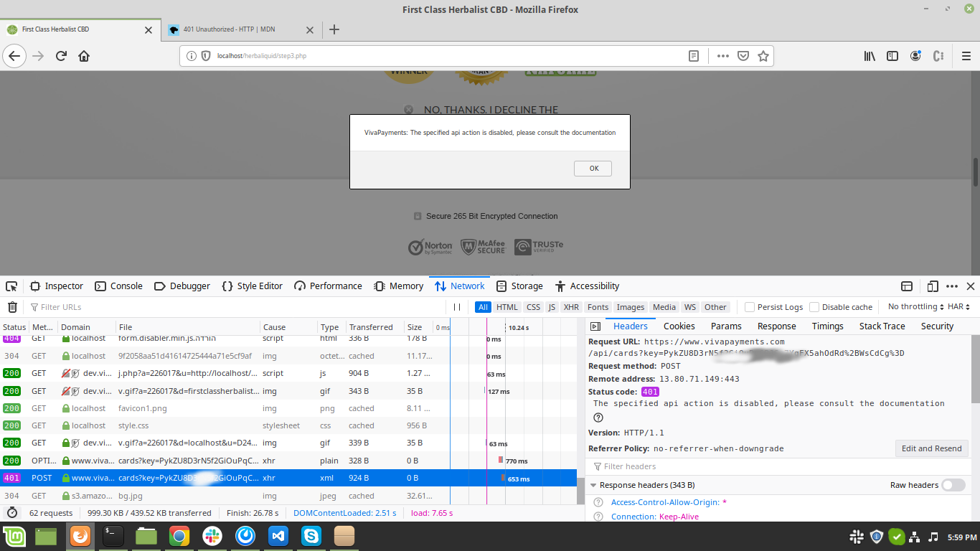Click Edit and Resend for the request
Screen dimensions: 980x551
coord(931,448)
